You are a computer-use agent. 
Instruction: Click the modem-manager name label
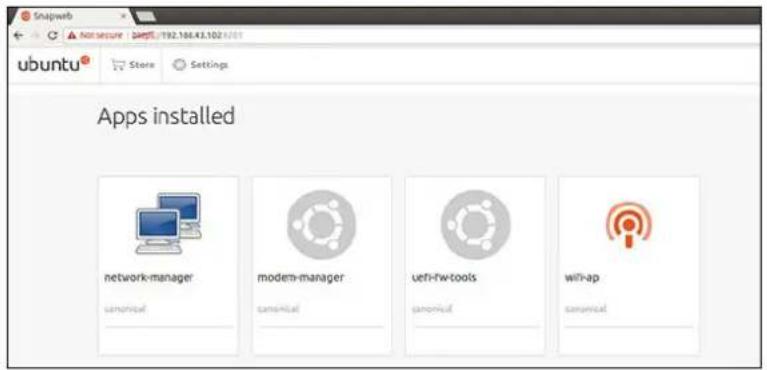tap(300, 278)
